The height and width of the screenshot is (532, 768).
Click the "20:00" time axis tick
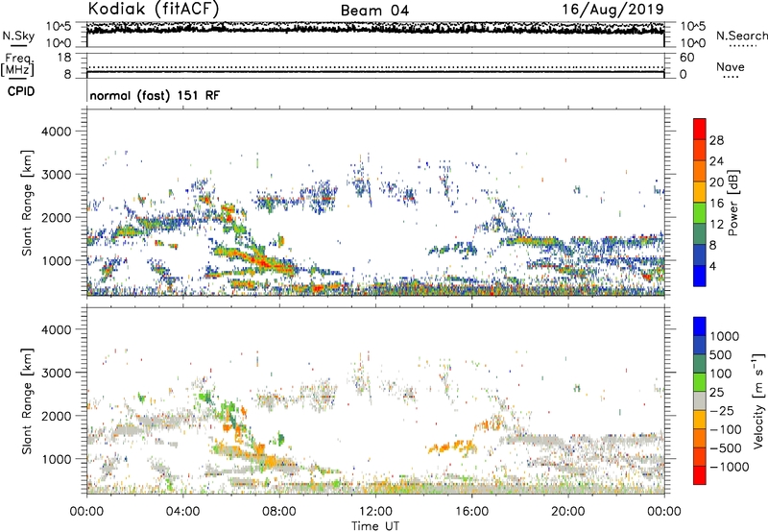(x=568, y=512)
